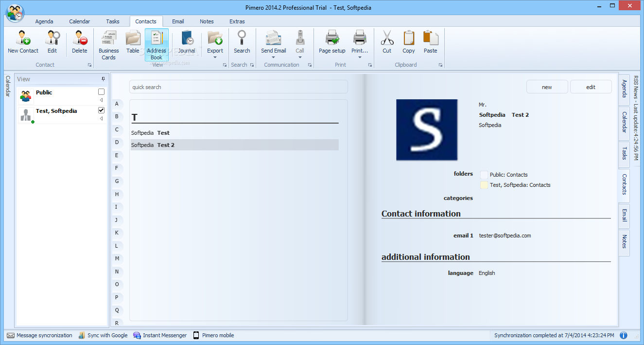The width and height of the screenshot is (644, 345).
Task: Open the Extras ribbon tab
Action: click(x=237, y=21)
